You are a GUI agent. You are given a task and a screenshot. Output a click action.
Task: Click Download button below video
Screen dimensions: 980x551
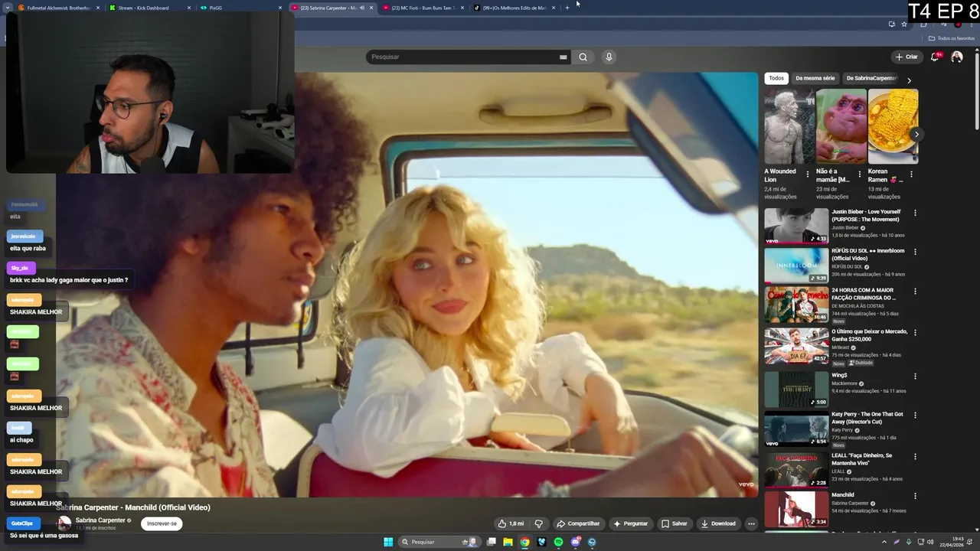coord(717,523)
